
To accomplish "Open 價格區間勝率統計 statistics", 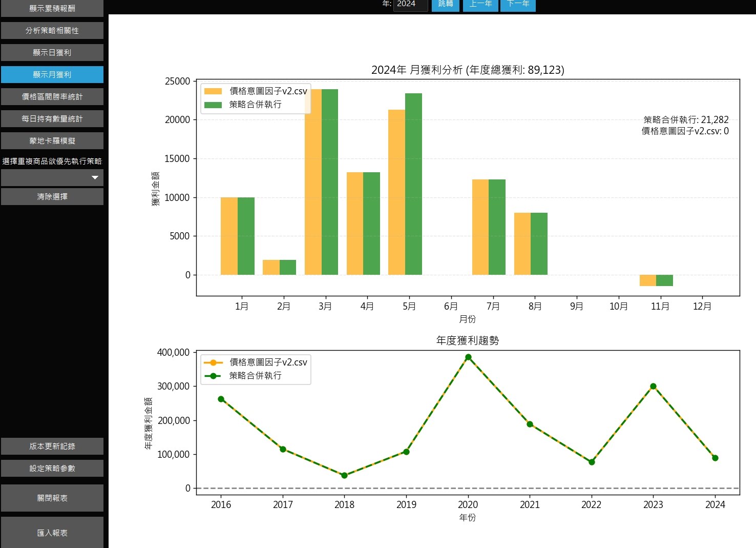I will pyautogui.click(x=52, y=96).
